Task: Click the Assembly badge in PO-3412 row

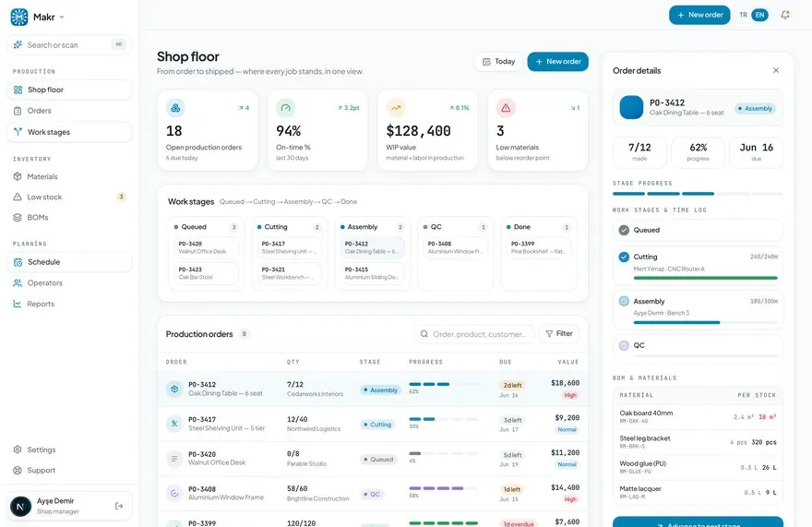Action: click(380, 390)
